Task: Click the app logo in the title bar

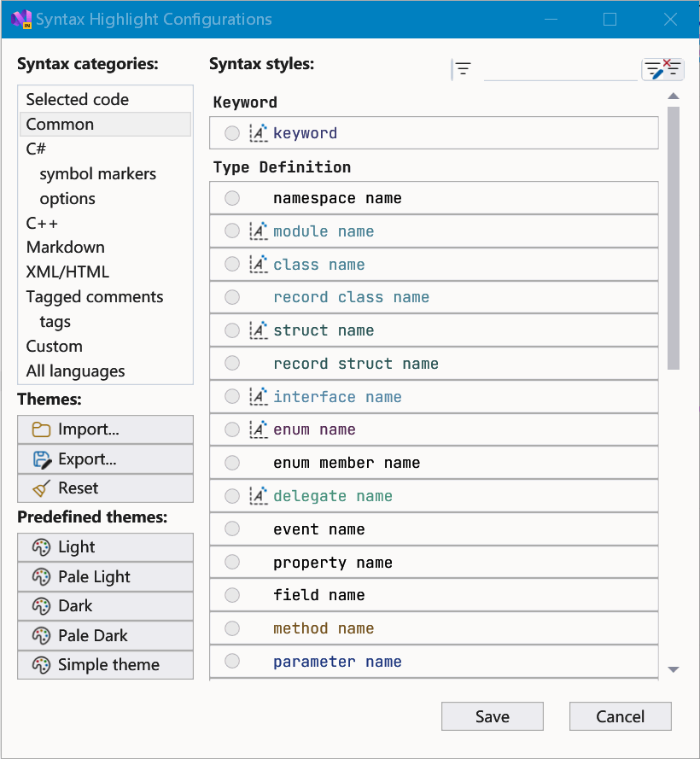Action: tap(21, 20)
